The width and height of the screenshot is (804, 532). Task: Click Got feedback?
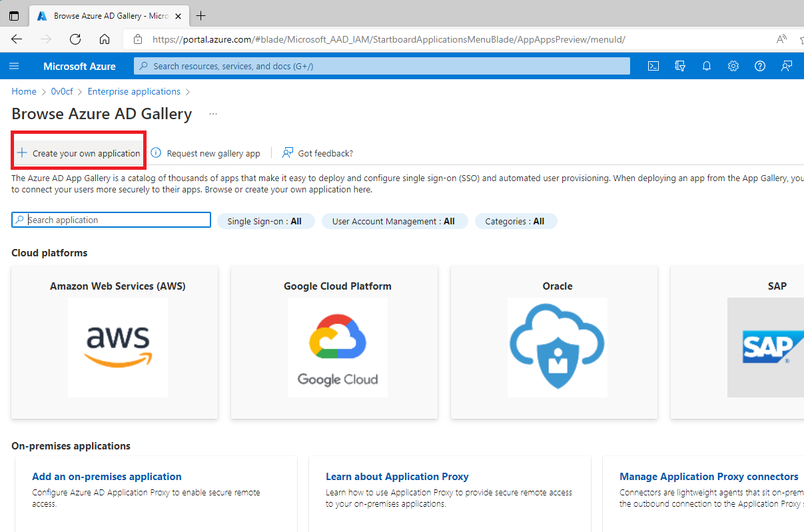(318, 153)
